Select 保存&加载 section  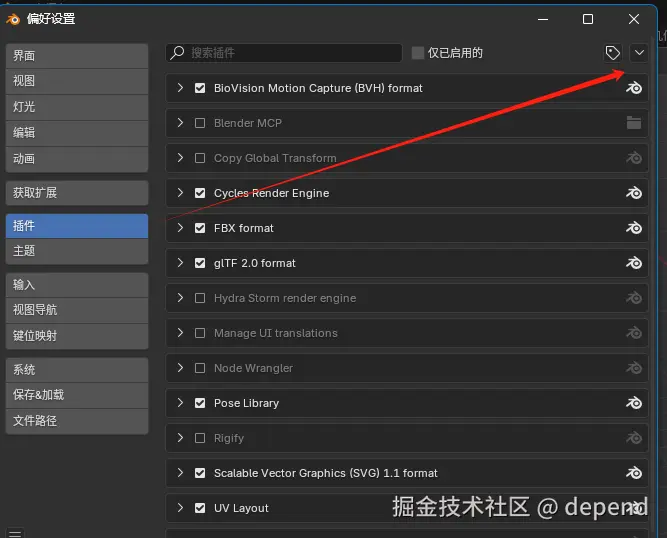point(77,395)
